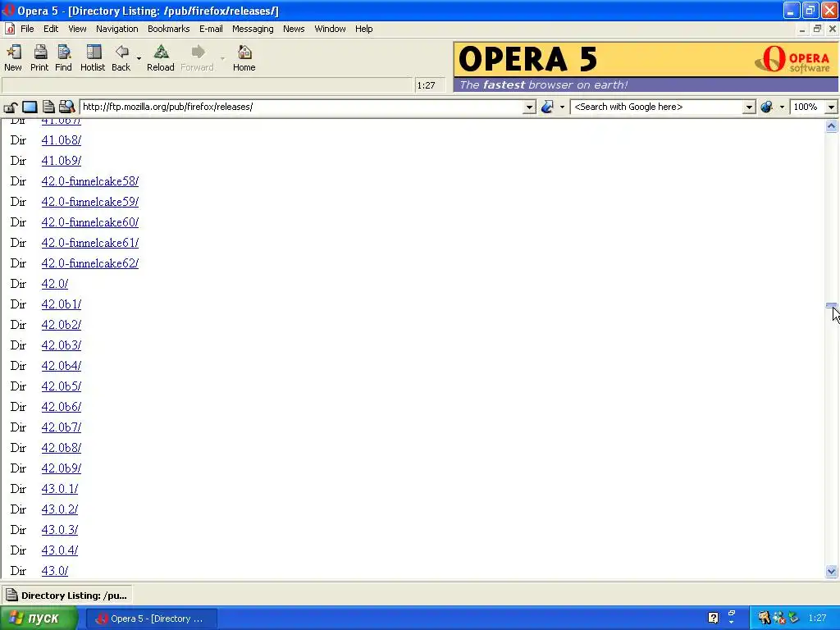This screenshot has width=840, height=630.
Task: Select the Directory Listing page tab
Action: [x=67, y=596]
